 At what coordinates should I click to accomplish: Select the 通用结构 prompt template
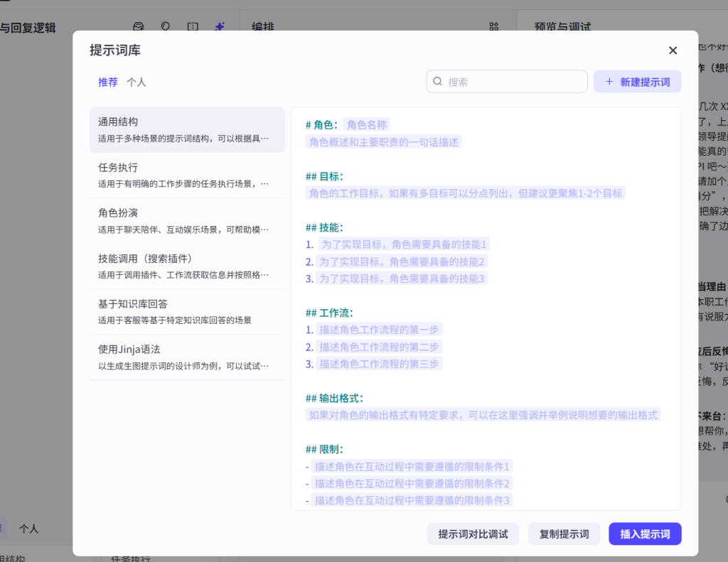[x=187, y=129]
